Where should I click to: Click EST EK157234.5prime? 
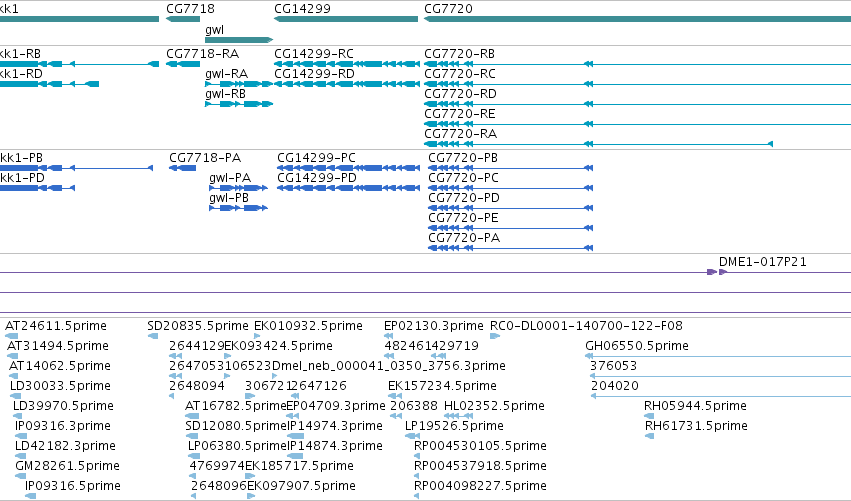[x=442, y=386]
